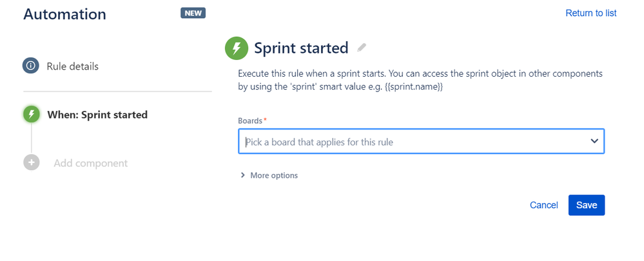Viewport: 644px width, 261px height.
Task: Open the Boards dropdown via chevron arrow
Action: pyautogui.click(x=594, y=141)
